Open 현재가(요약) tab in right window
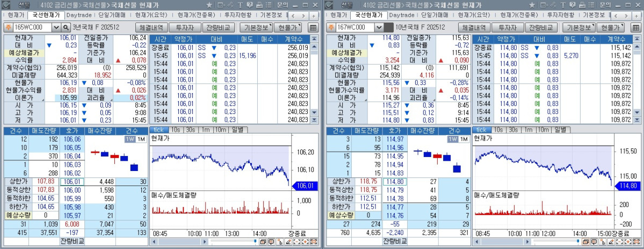The image size is (644, 249). click(x=474, y=15)
